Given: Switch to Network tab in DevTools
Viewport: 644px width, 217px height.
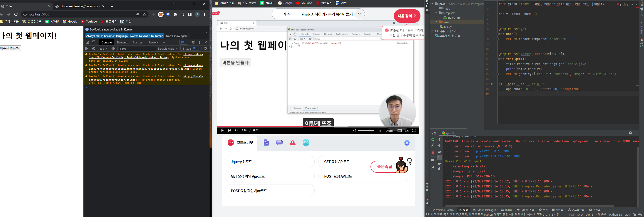Looking at the screenshot, I should tap(153, 43).
